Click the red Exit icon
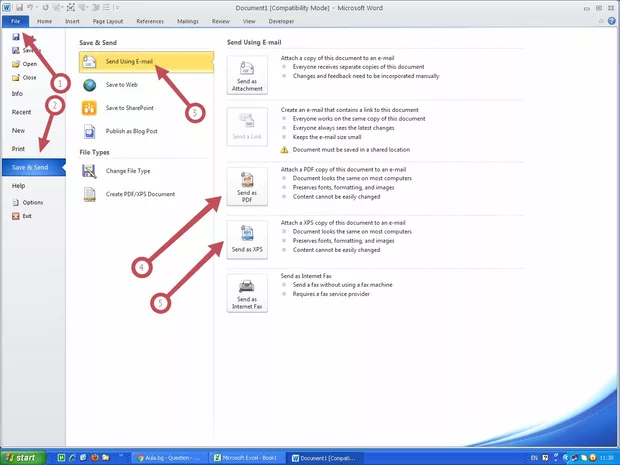The image size is (620, 465). click(16, 216)
